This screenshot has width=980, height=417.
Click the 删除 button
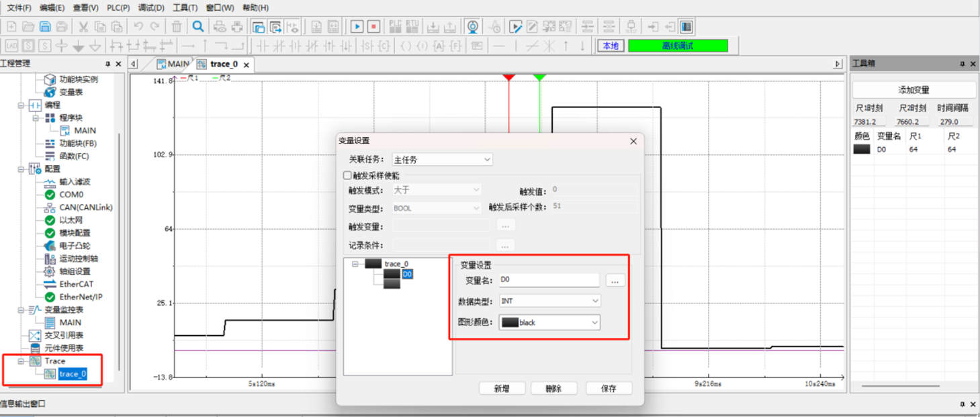554,388
